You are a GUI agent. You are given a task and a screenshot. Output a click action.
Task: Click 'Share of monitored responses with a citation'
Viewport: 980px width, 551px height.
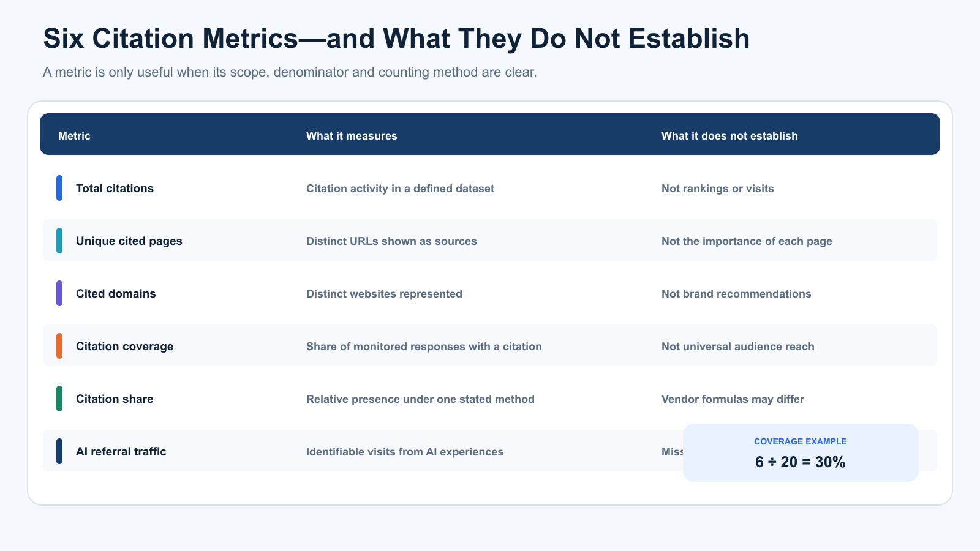pos(424,347)
